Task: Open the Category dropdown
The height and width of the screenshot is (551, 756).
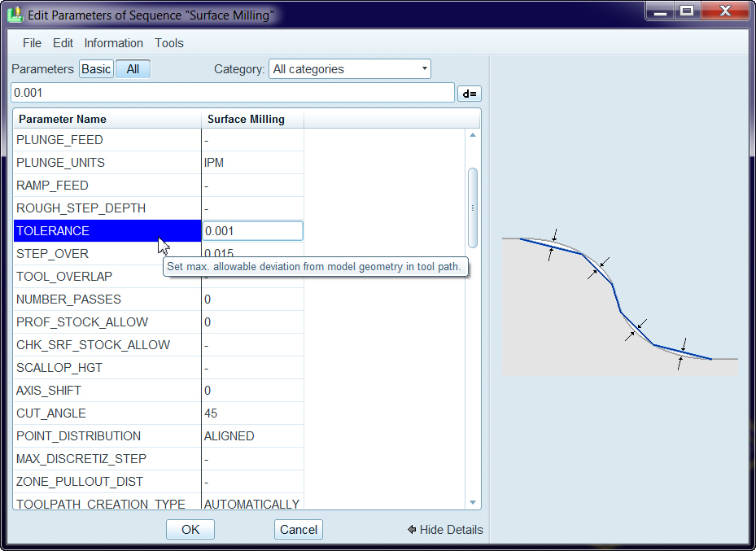Action: tap(349, 69)
